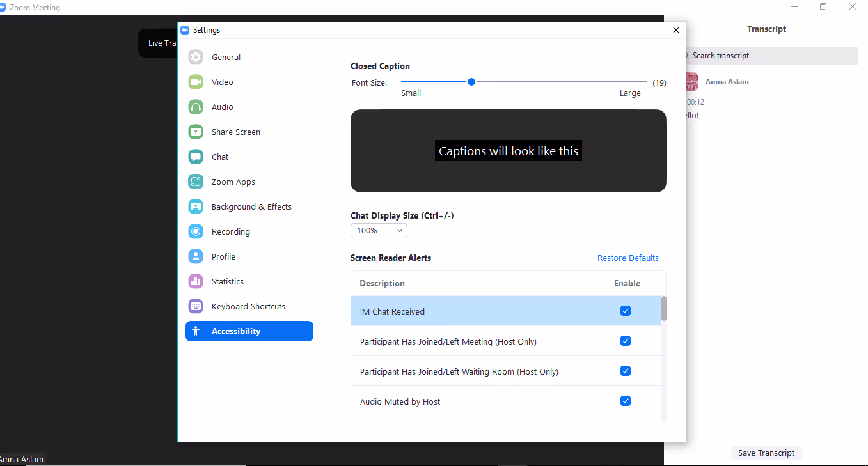Viewport: 868px width, 466px height.
Task: Click the Accessibility figure icon
Action: pyautogui.click(x=196, y=331)
